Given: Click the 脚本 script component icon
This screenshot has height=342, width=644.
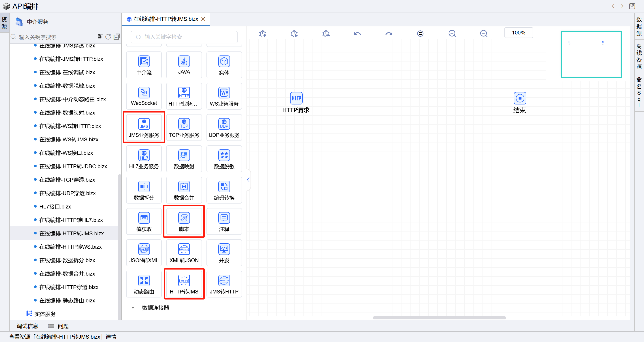Looking at the screenshot, I should (x=184, y=218).
